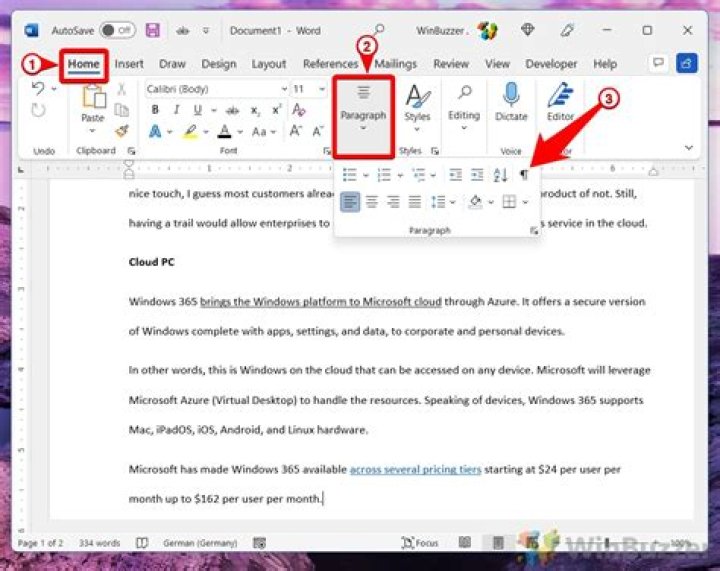
Task: Open the Review tab
Action: (451, 64)
